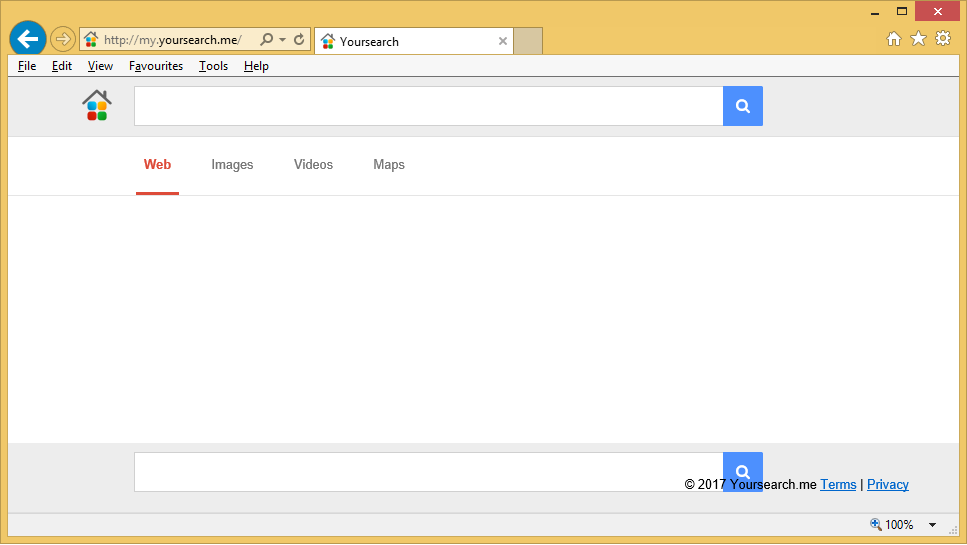Open the Tools menu
The height and width of the screenshot is (545, 967).
213,66
